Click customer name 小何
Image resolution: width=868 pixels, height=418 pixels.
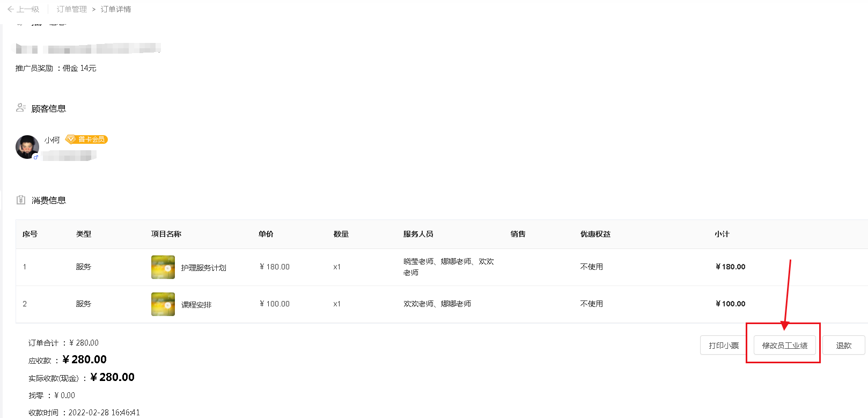coord(52,140)
